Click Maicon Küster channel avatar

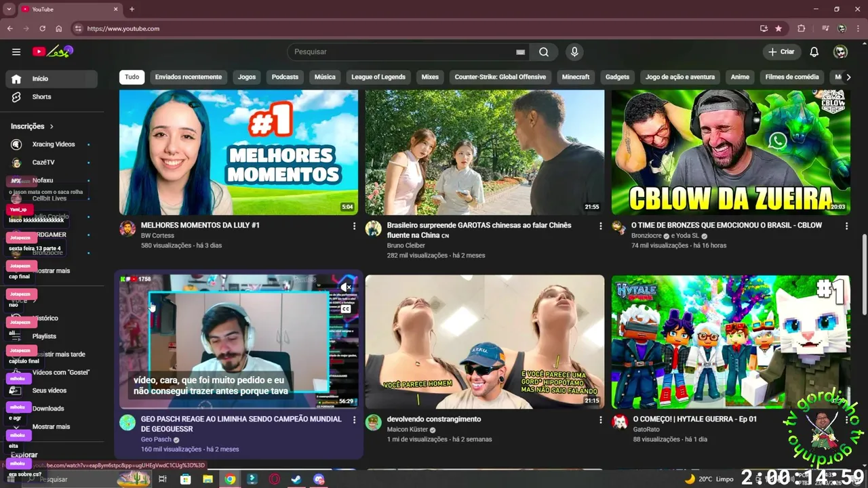tap(374, 422)
